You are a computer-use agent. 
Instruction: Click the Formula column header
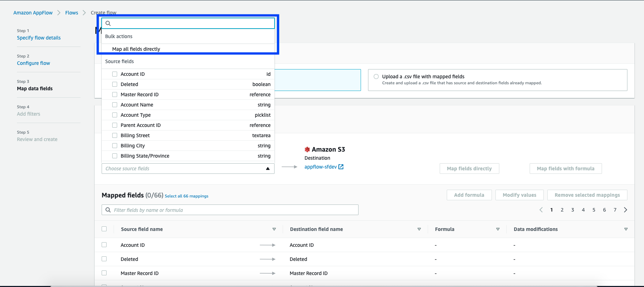click(445, 229)
